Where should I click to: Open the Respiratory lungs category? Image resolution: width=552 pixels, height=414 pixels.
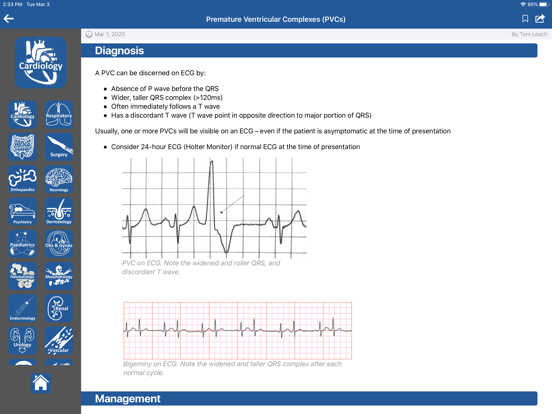tap(59, 114)
